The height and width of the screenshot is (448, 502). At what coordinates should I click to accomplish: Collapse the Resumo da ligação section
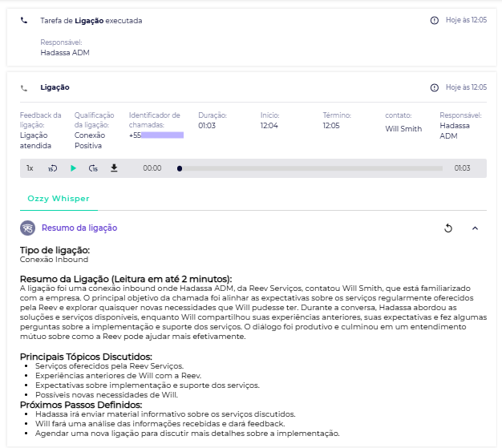pyautogui.click(x=475, y=228)
